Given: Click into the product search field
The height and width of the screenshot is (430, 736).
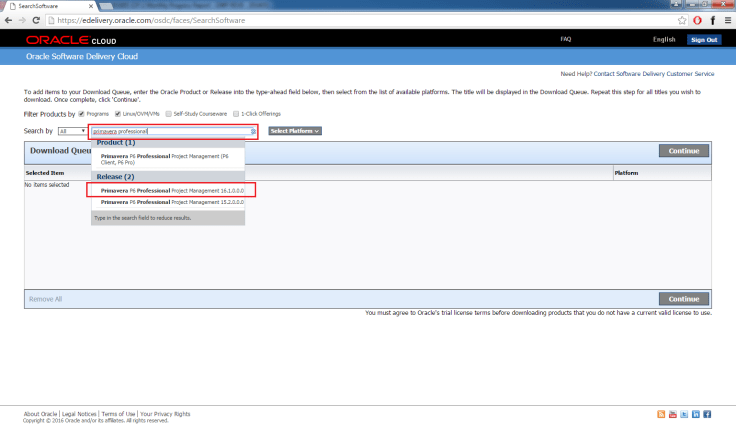Looking at the screenshot, I should point(168,131).
